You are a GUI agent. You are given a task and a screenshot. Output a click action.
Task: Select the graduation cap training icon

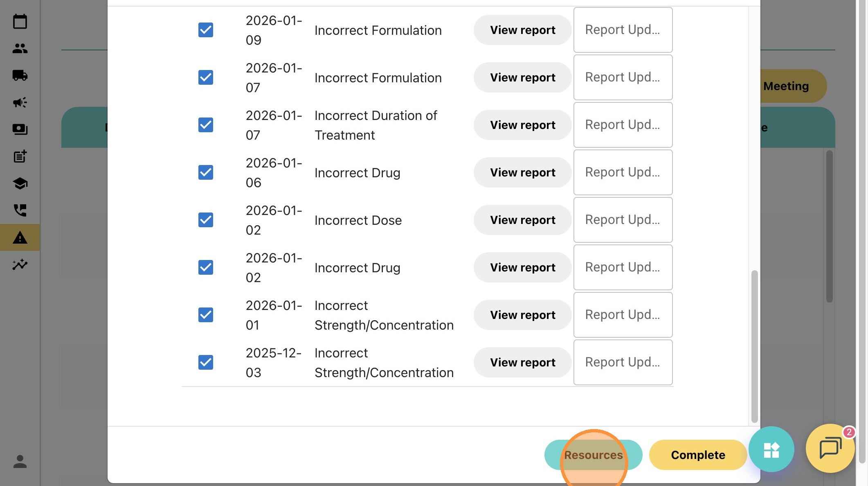20,183
